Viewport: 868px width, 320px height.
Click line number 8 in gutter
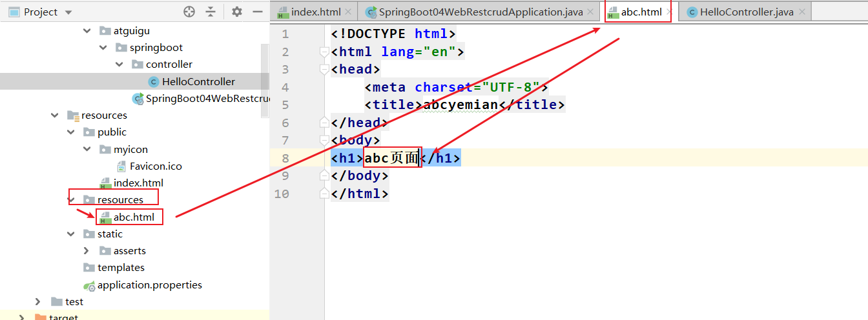[285, 158]
